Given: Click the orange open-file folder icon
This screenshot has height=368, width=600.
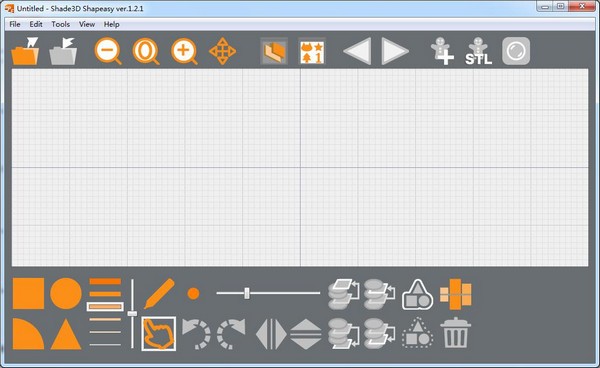Looking at the screenshot, I should point(25,51).
